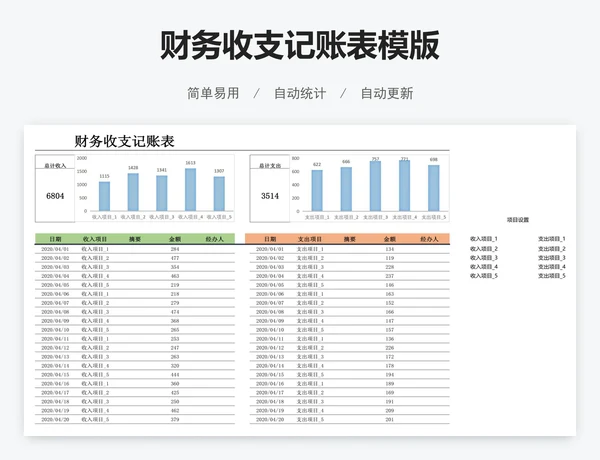This screenshot has height=460, width=600.
Task: Click the main title 财务收支记账表模版
Action: [x=300, y=46]
